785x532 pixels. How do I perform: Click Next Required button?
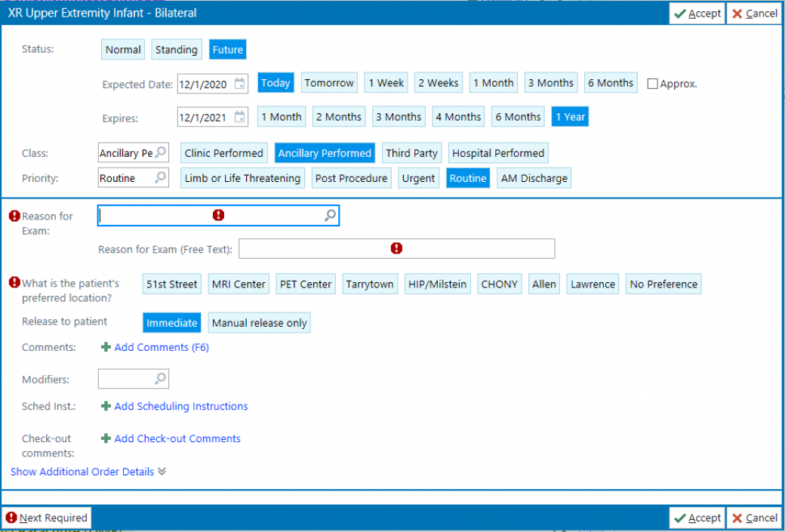(x=47, y=518)
